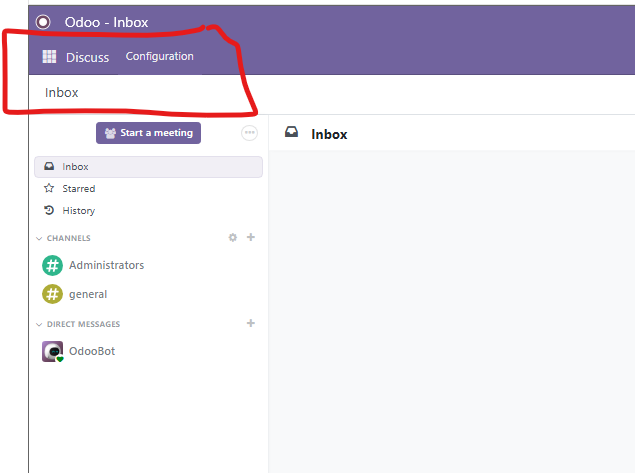The width and height of the screenshot is (635, 473).
Task: Add a channel using the Channels plus icon
Action: coord(251,238)
